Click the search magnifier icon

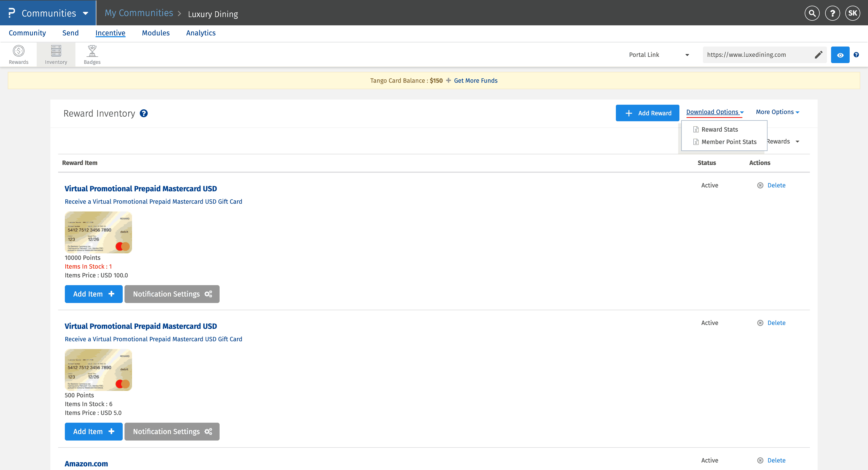pyautogui.click(x=812, y=13)
